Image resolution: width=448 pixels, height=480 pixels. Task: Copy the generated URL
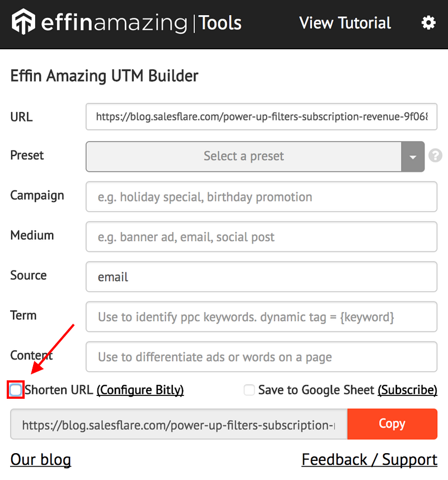coord(392,424)
